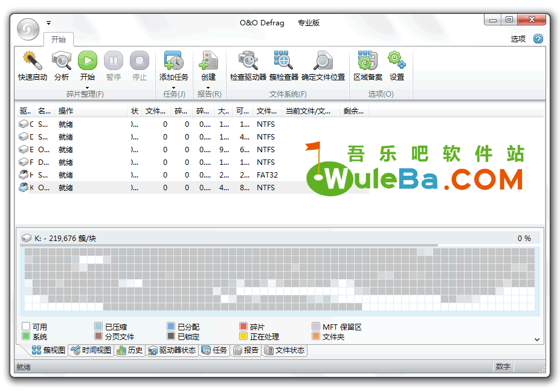Sort by the 剩余... remaining column header
Viewport: 560px width, 392px height.
[x=354, y=111]
